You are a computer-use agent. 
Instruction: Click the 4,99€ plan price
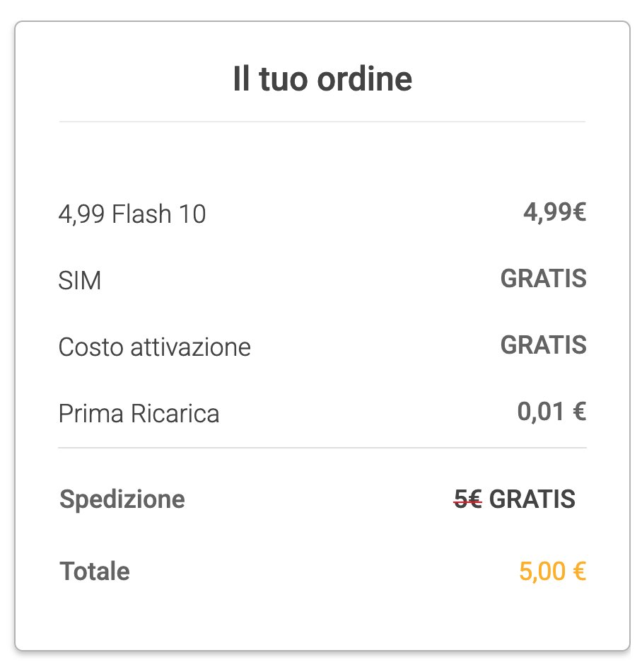coord(554,212)
